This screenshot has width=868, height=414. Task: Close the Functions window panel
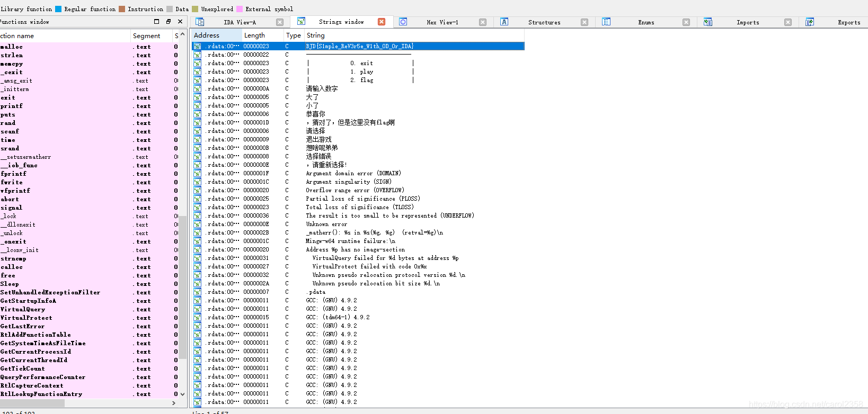pos(180,22)
